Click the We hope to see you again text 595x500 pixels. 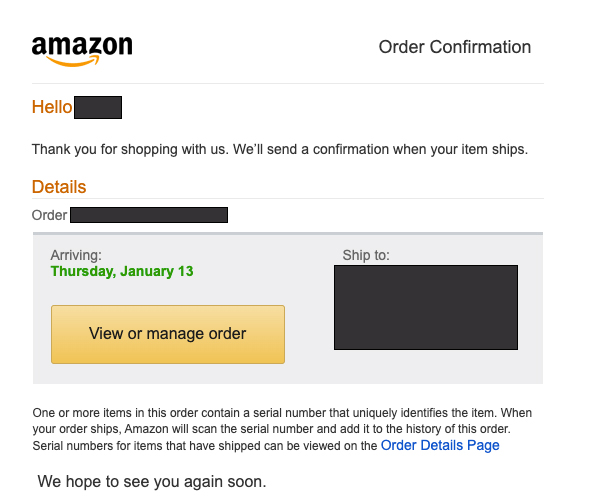point(152,481)
